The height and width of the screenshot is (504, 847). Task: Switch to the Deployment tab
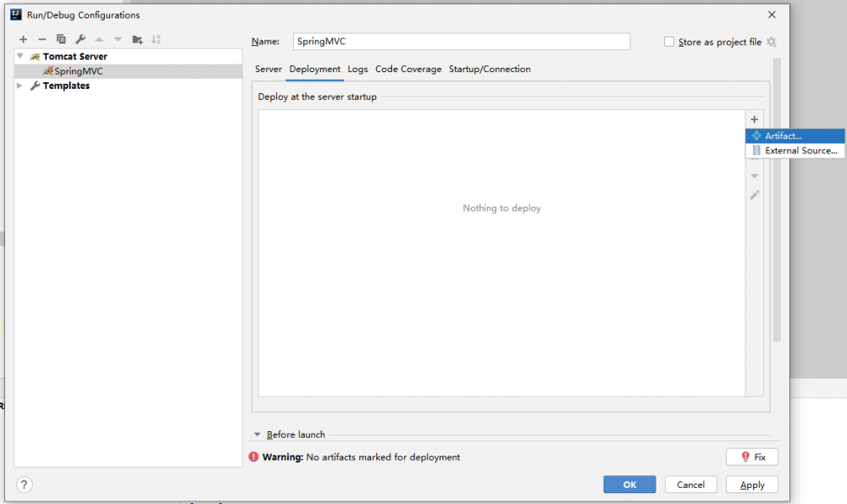click(315, 69)
